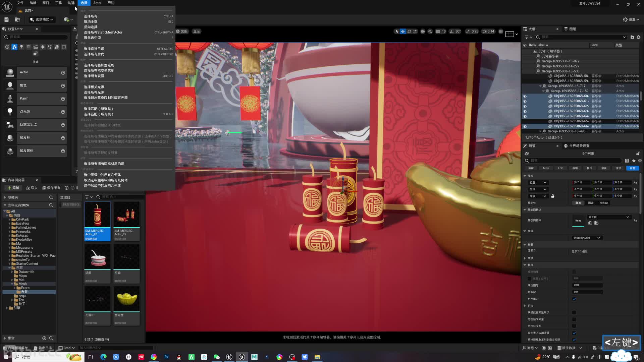Collapse the Transform section

click(x=525, y=176)
